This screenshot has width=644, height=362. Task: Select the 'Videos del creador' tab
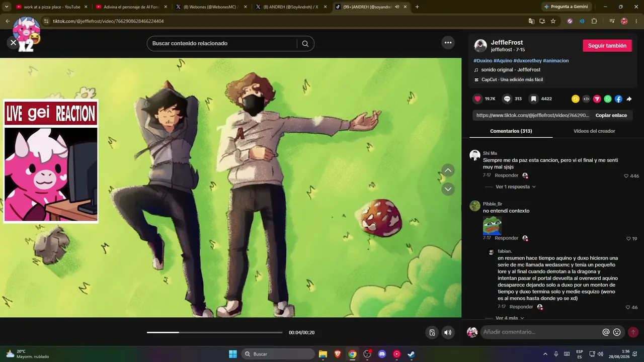tap(594, 131)
